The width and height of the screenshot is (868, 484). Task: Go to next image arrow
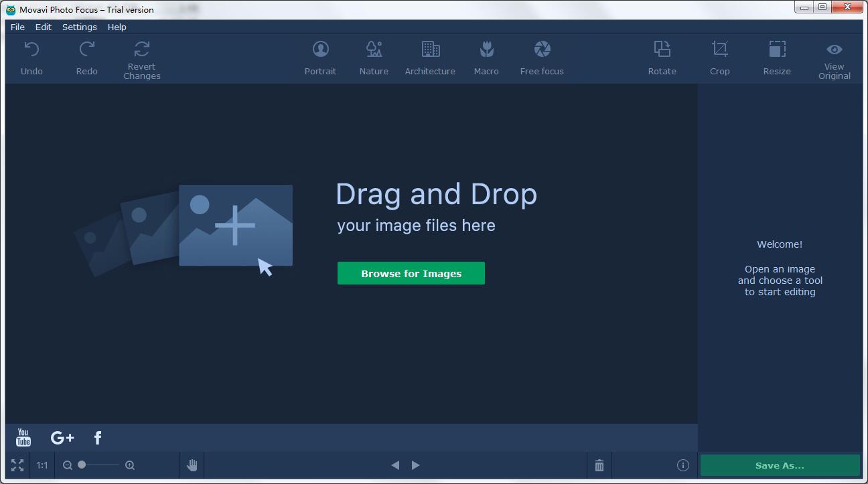pyautogui.click(x=415, y=465)
